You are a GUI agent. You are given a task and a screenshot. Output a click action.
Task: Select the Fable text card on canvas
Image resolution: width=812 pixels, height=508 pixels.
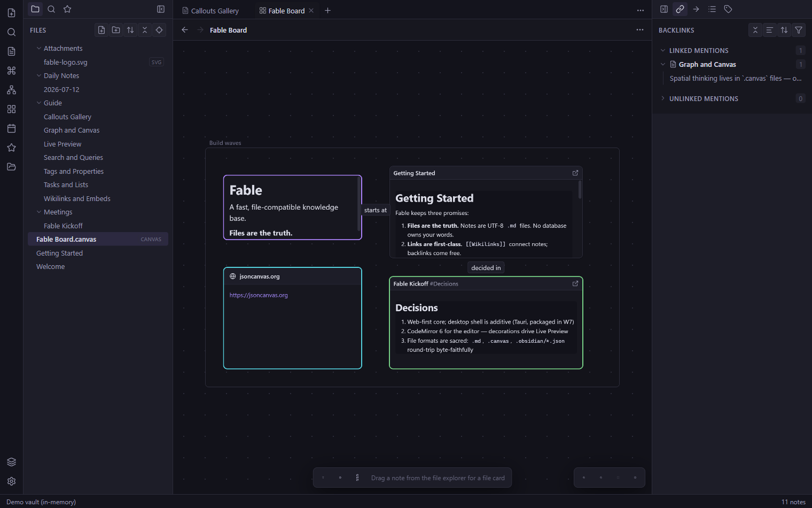click(293, 207)
